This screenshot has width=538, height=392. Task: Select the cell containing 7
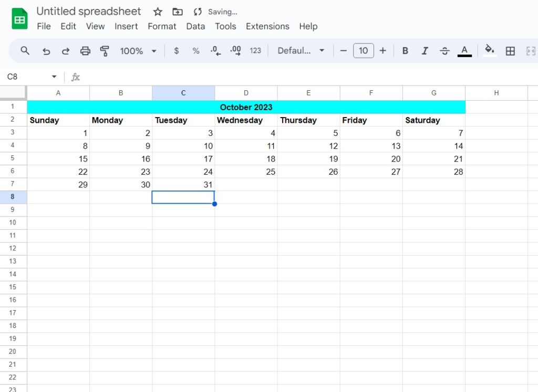433,133
